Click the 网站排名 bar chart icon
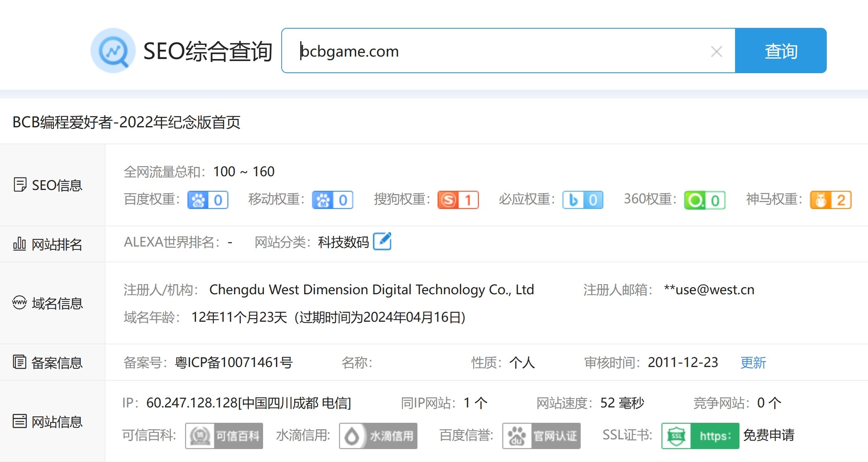 (19, 244)
